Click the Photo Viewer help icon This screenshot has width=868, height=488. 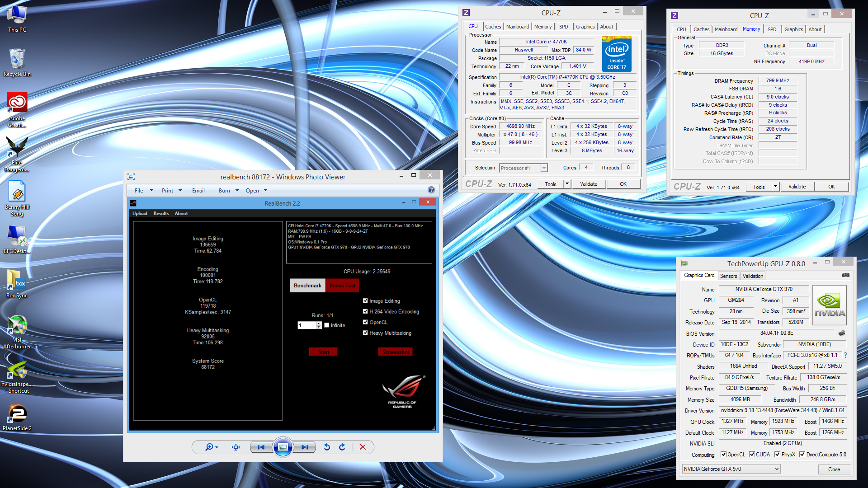pos(431,190)
